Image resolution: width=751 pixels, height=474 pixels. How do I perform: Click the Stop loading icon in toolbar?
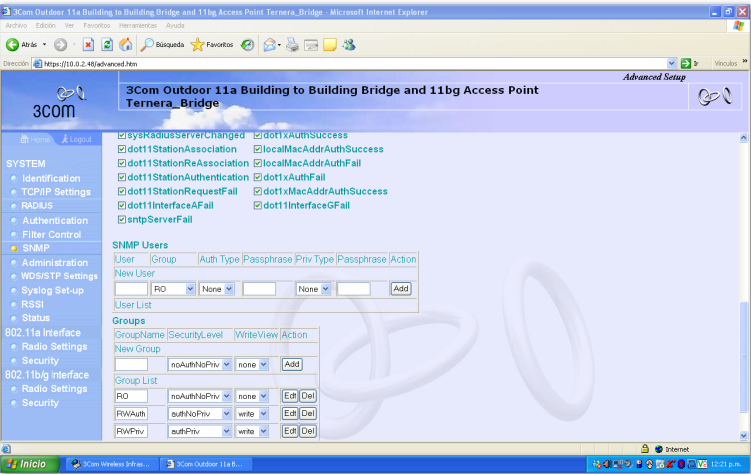(x=88, y=44)
